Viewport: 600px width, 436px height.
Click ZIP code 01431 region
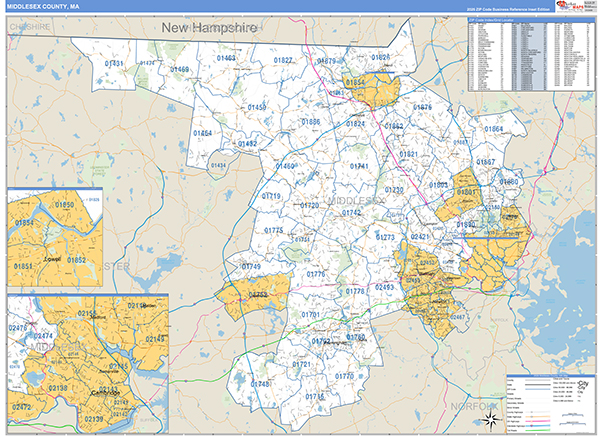[x=114, y=64]
